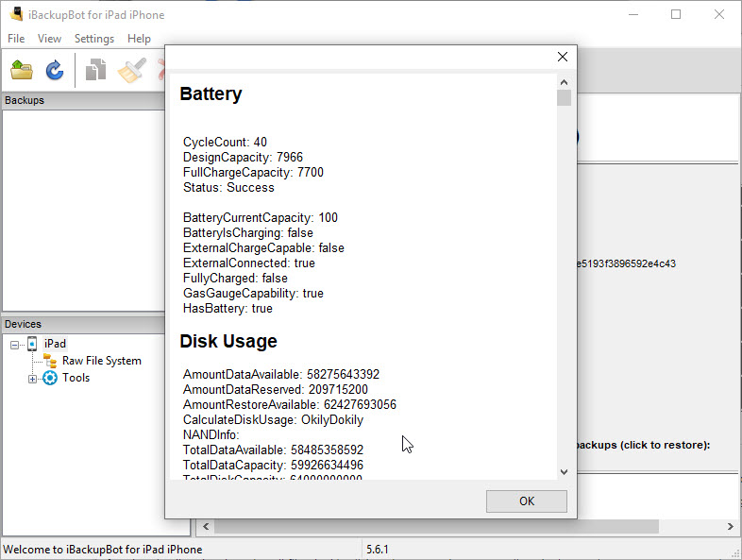Select Raw File System tree item
Viewport: 742px width, 560px height.
tap(102, 361)
